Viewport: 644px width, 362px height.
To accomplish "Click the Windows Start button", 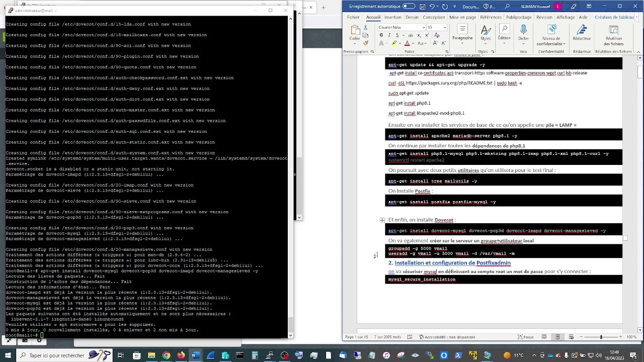I will coord(8,355).
